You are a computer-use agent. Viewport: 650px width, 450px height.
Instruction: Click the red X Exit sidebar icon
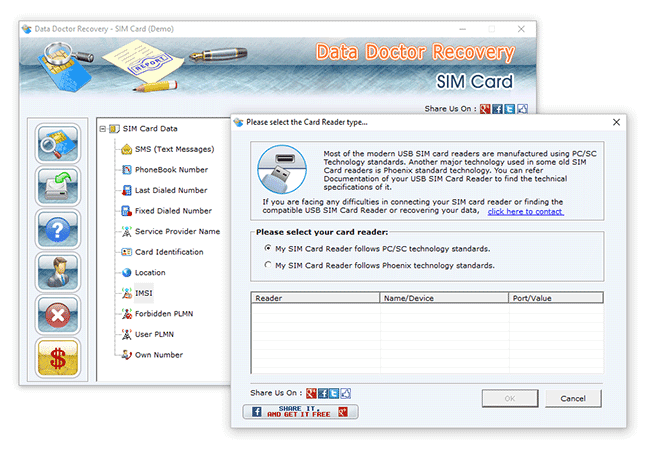[58, 315]
